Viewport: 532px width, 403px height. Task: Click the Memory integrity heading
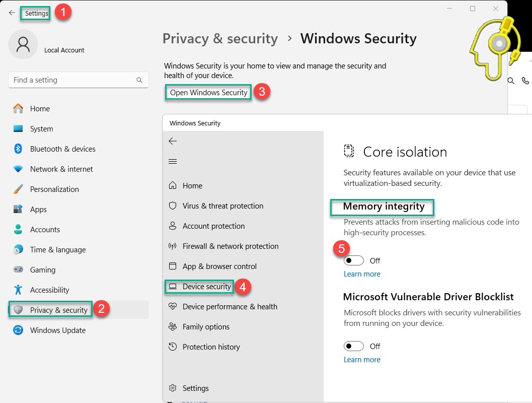pyautogui.click(x=384, y=206)
